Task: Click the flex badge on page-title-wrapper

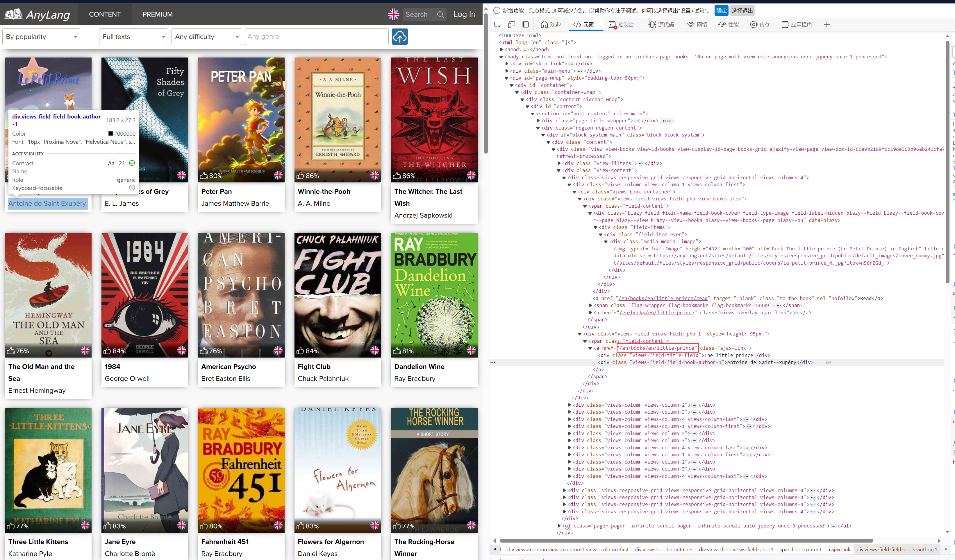Action: tap(667, 121)
